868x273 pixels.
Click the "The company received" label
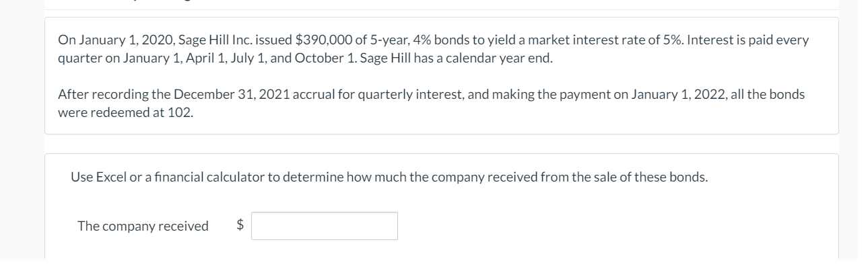pos(143,226)
